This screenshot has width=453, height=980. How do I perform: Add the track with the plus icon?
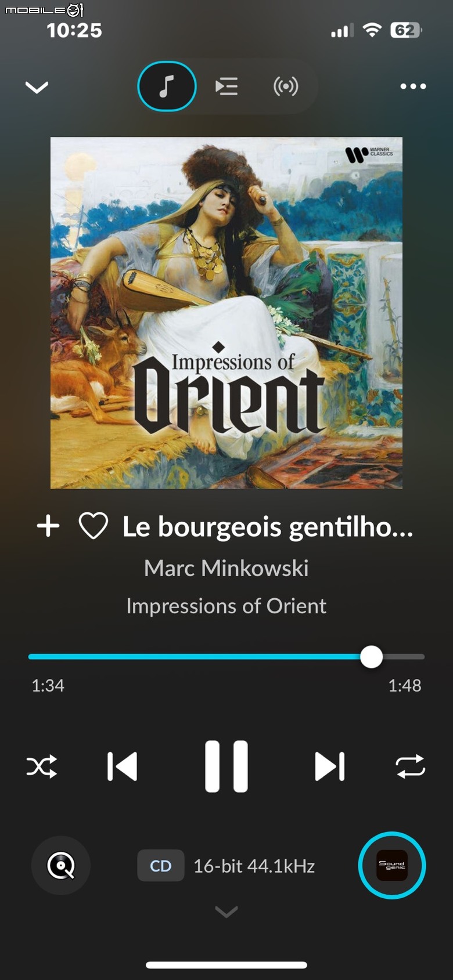[48, 526]
